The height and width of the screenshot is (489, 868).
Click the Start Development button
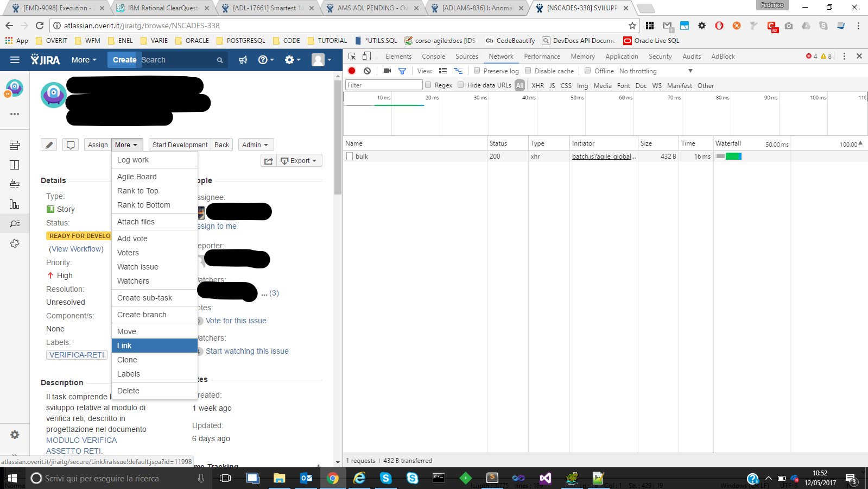[180, 145]
